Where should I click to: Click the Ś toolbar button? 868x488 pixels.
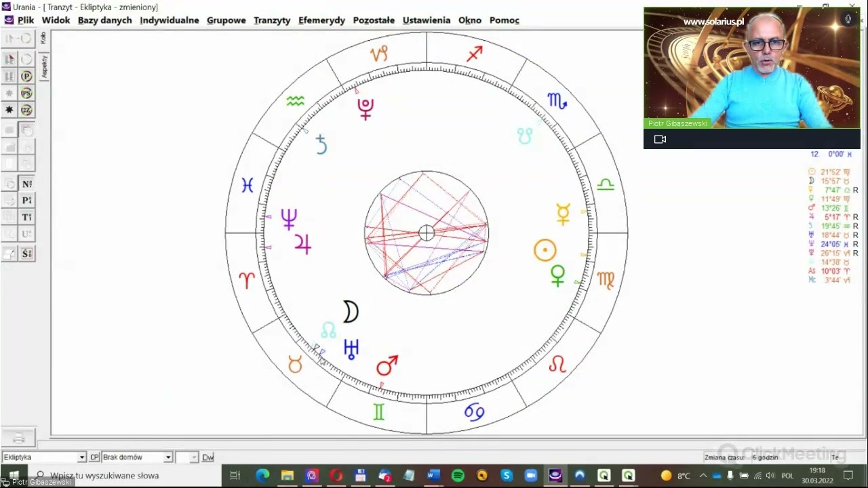click(26, 253)
